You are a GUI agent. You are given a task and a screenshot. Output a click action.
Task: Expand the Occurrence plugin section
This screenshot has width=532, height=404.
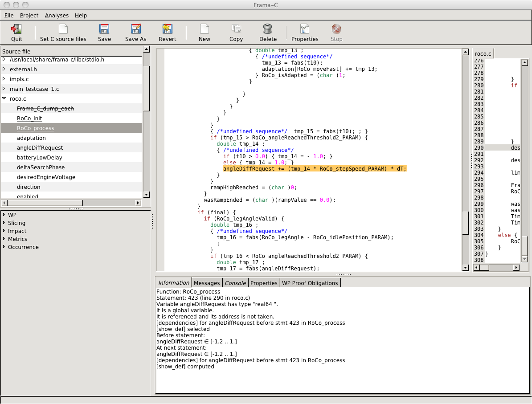point(4,247)
